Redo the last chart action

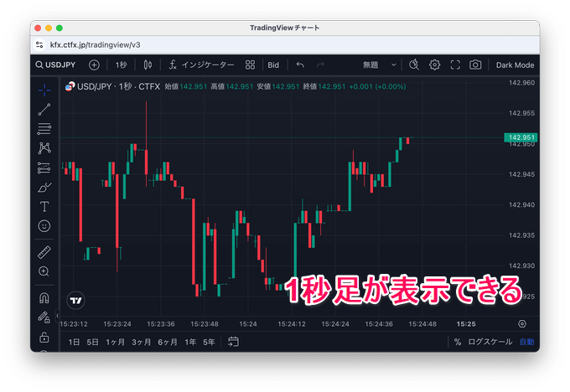pyautogui.click(x=320, y=65)
